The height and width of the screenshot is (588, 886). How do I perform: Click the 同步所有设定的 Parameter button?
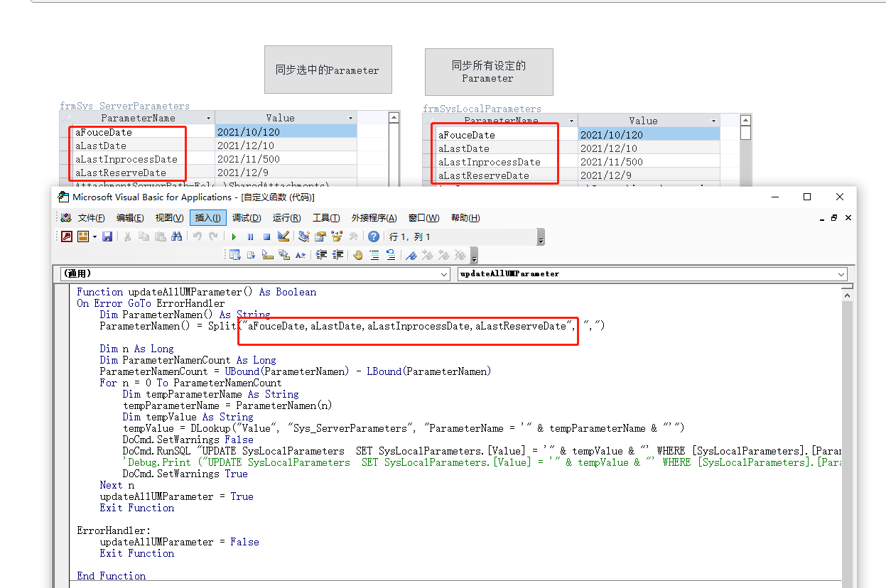pos(489,72)
